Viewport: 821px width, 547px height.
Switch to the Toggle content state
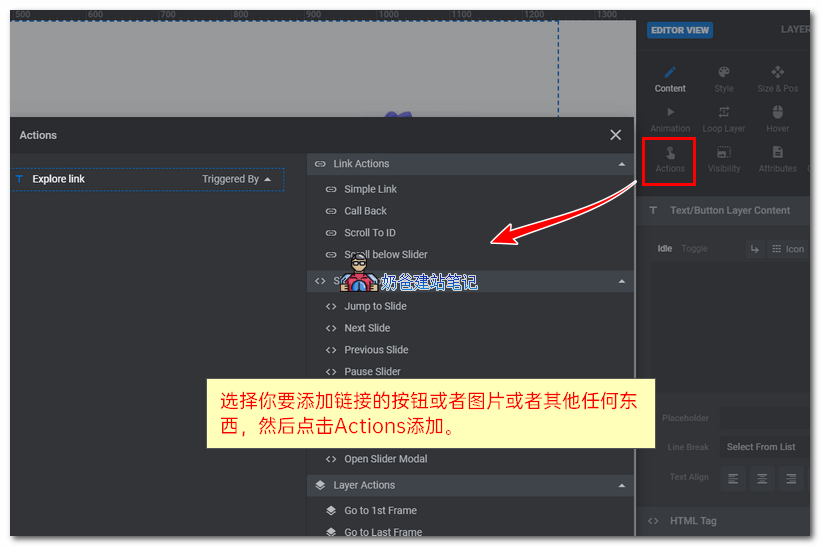click(x=694, y=249)
